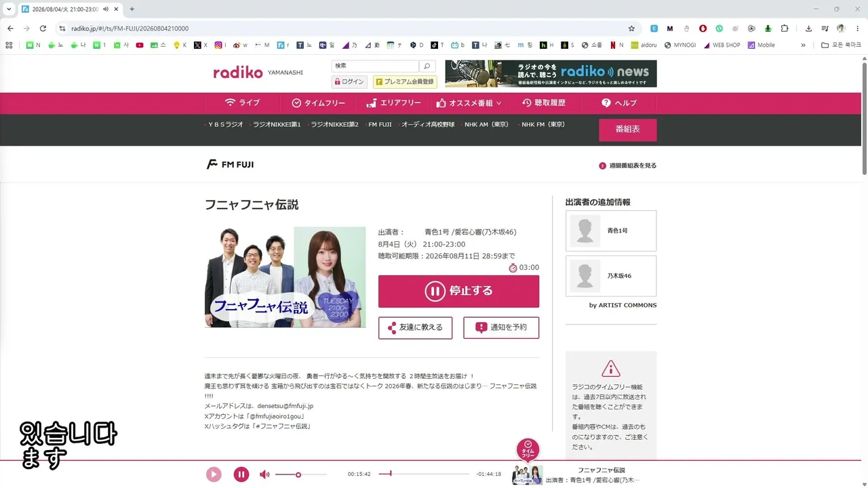This screenshot has height=488, width=868.
Task: Click the browser back arrow
Action: (10, 28)
